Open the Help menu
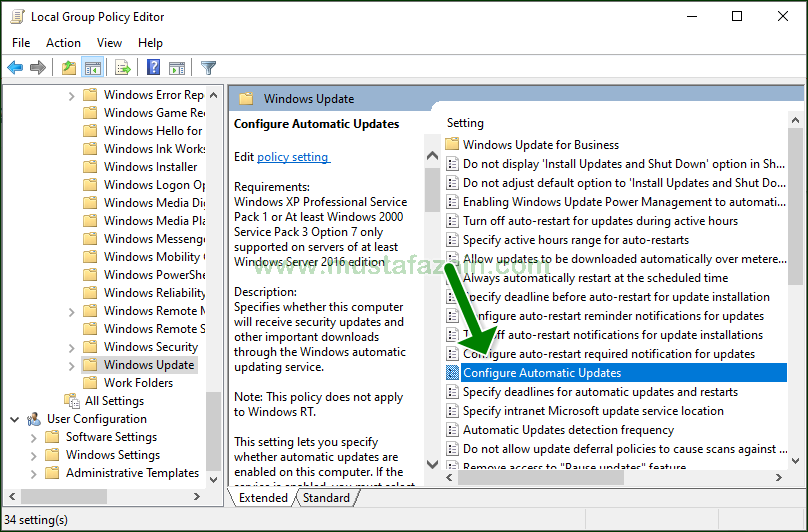Viewport: 808px width, 532px height. tap(150, 43)
